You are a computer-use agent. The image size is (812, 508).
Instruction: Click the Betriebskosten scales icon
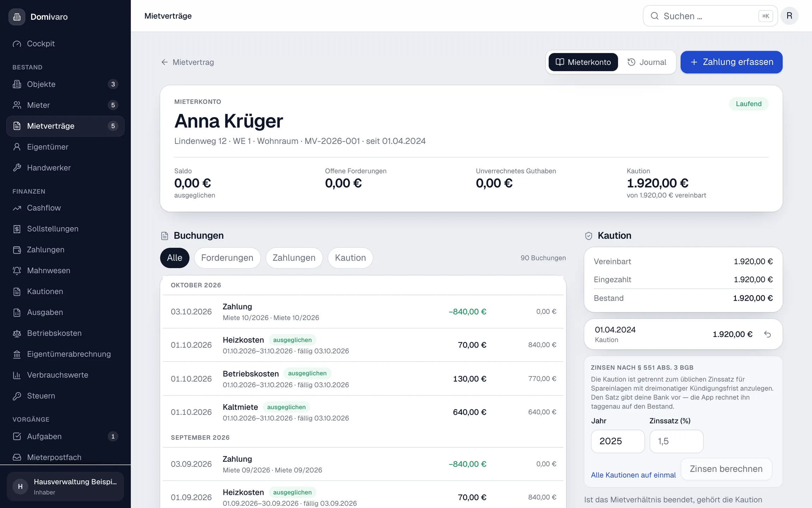point(17,333)
